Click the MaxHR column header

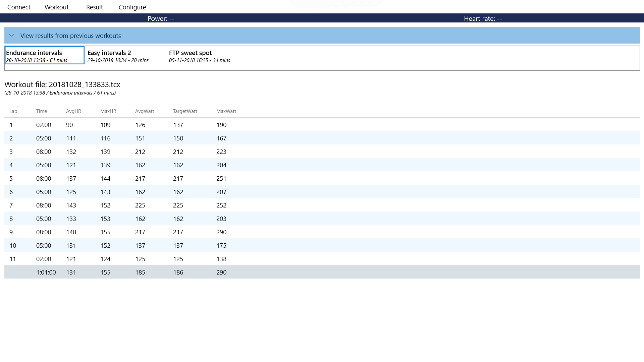(x=108, y=111)
